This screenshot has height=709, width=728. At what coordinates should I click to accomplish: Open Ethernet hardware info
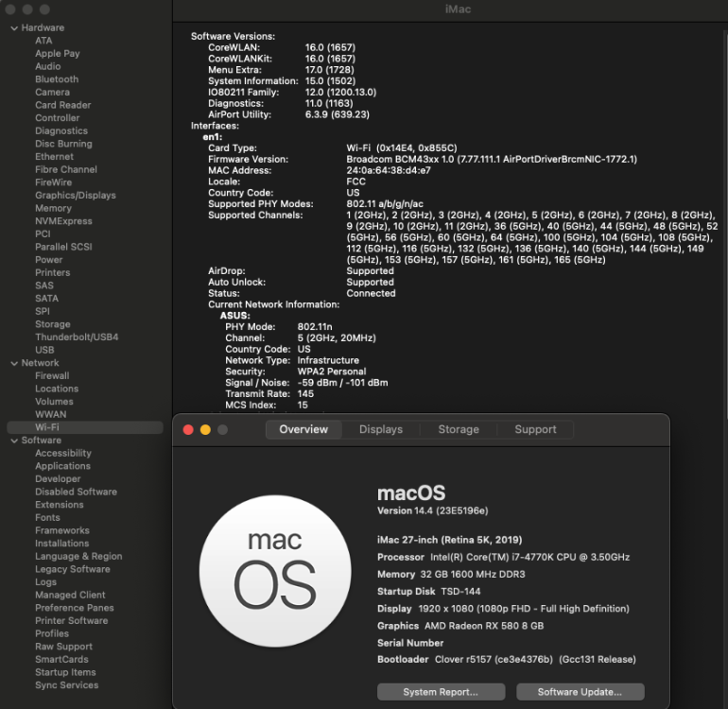click(x=54, y=157)
